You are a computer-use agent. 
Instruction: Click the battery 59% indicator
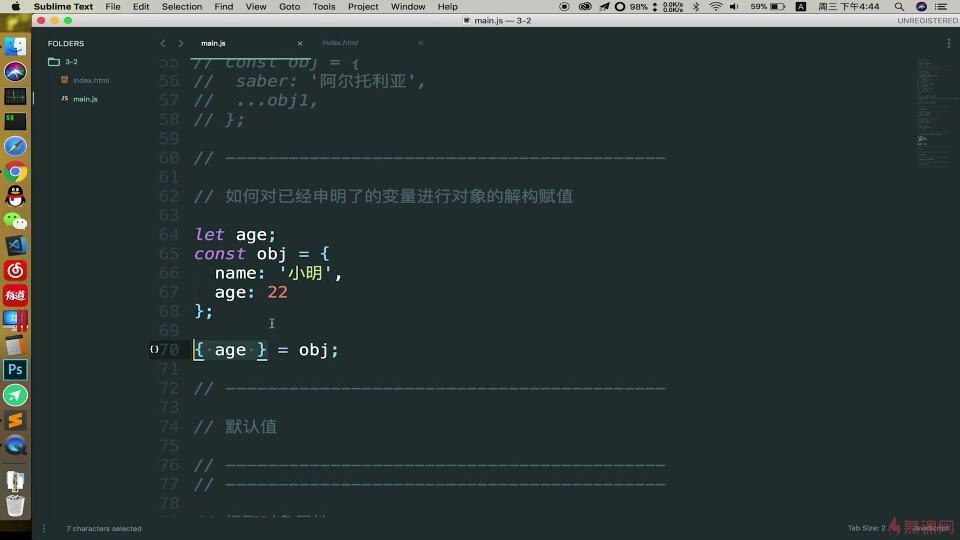[x=768, y=7]
